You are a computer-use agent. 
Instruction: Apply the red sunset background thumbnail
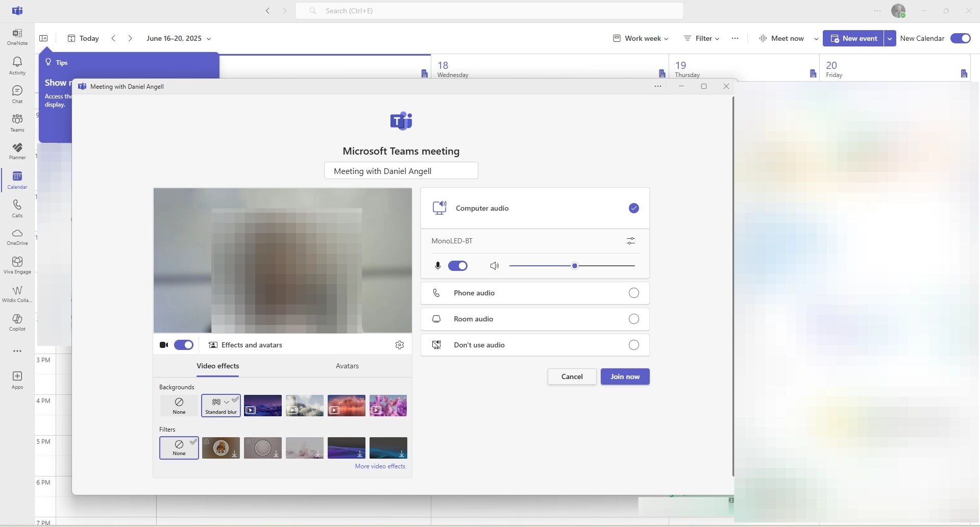point(347,406)
